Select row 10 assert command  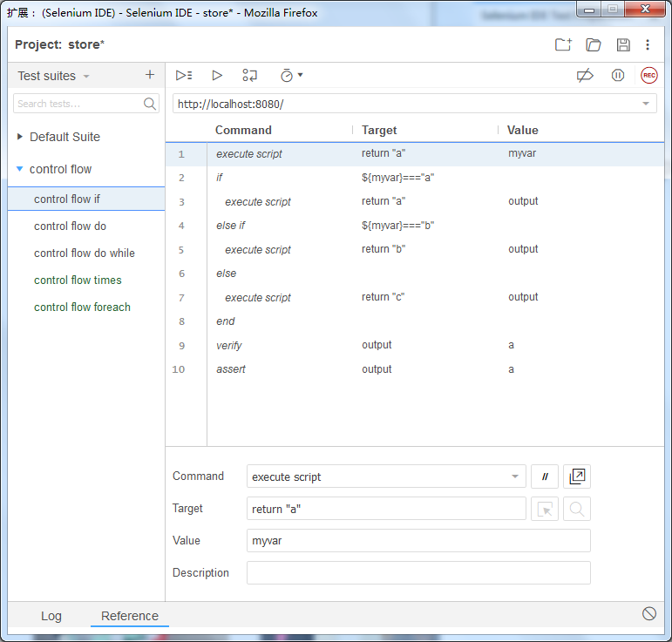coord(415,369)
